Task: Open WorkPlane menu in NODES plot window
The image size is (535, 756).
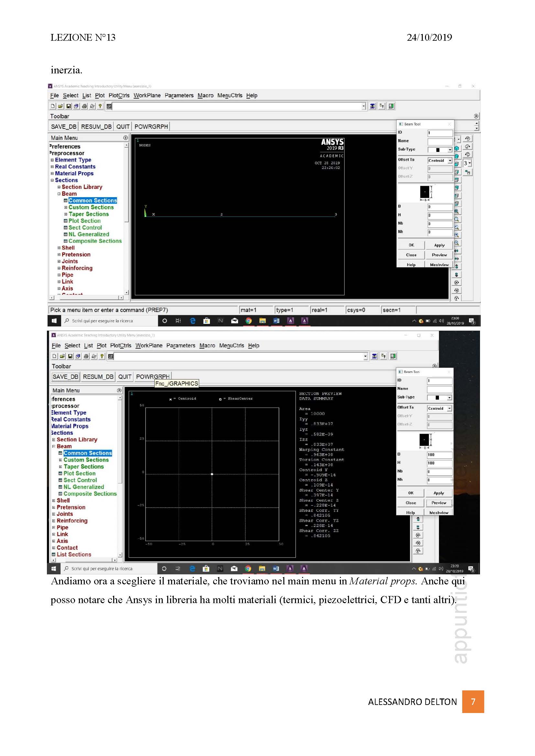Action: [x=147, y=95]
